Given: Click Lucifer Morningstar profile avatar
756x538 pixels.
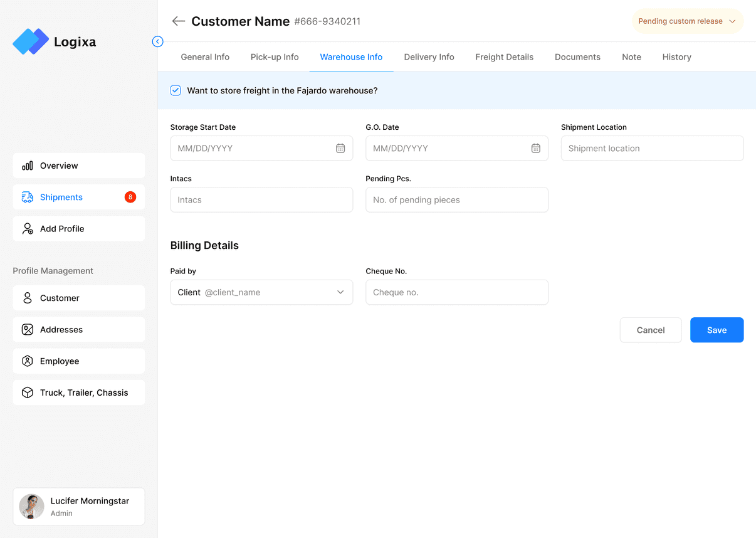Looking at the screenshot, I should (x=32, y=507).
